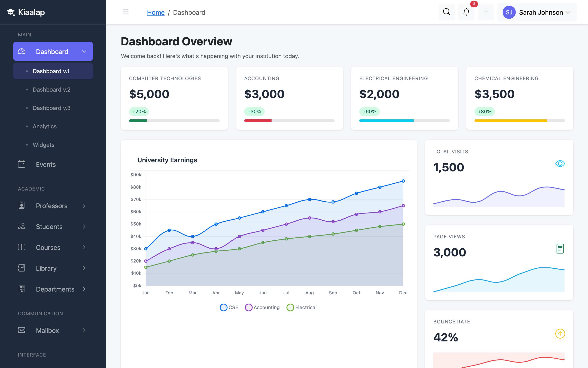This screenshot has width=588, height=368.
Task: Expand the Library submenu arrow
Action: tap(84, 268)
